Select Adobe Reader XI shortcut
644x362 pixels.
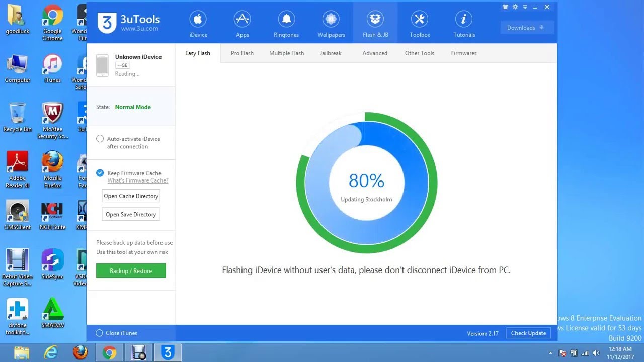(18, 170)
